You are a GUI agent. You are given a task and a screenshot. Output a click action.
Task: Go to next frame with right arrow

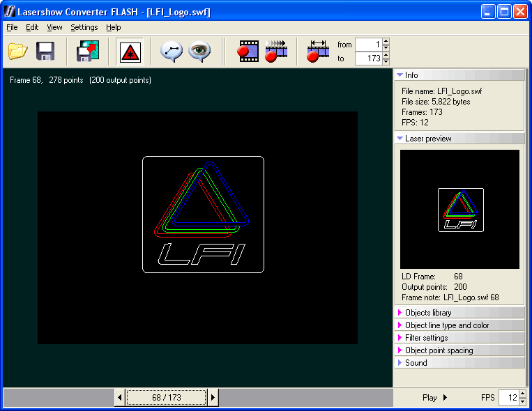click(x=213, y=397)
